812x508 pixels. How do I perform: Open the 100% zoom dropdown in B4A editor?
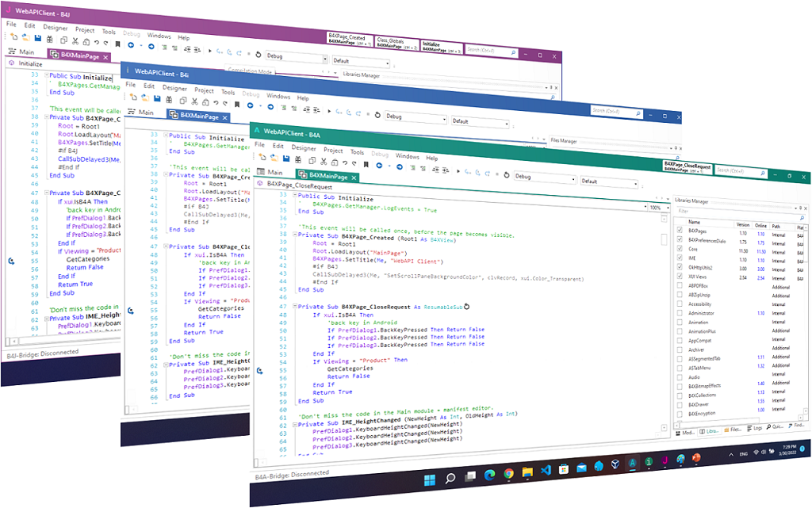click(x=659, y=208)
